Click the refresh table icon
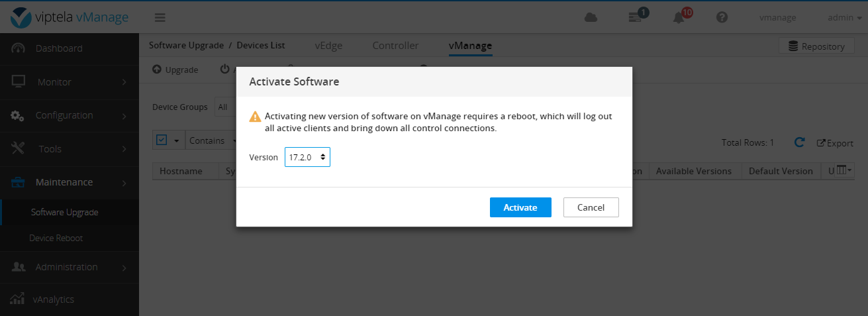Viewport: 868px width, 316px height. tap(799, 142)
